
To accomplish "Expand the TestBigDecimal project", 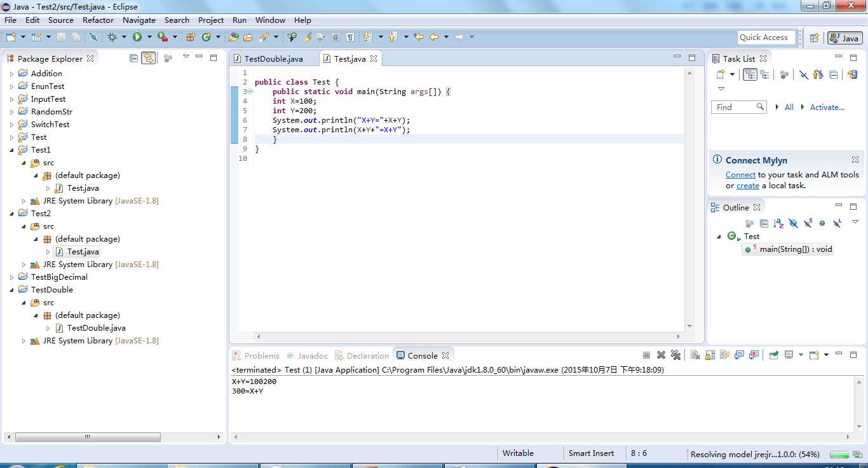I will pos(11,277).
